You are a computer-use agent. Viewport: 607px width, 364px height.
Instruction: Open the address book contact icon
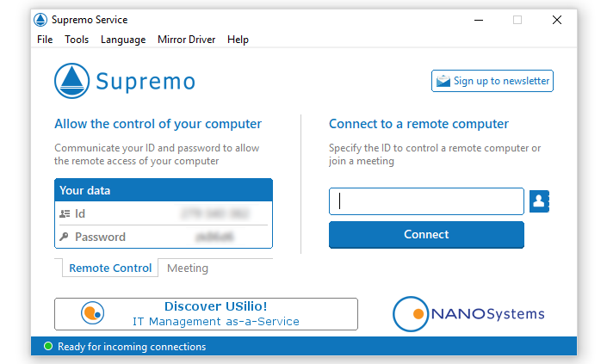pos(540,201)
